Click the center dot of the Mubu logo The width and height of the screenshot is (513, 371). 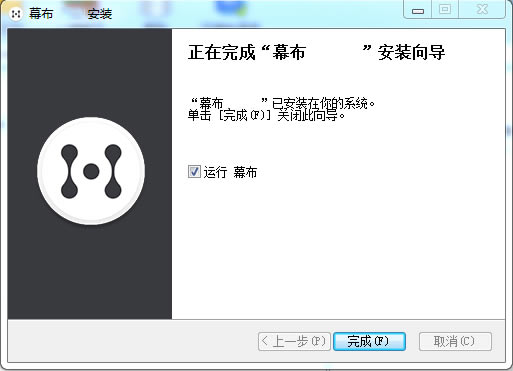91,171
